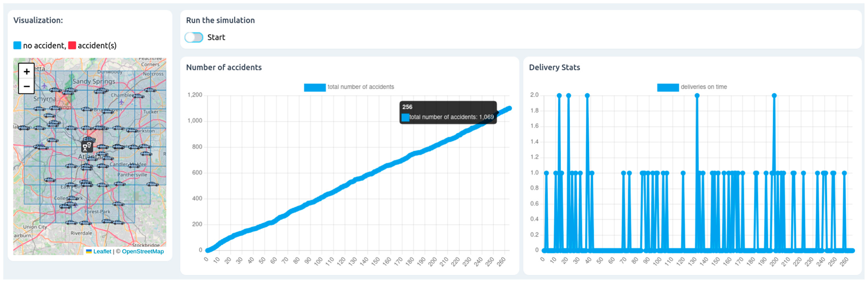Click the blue 'no accident' legend swatch
The image size is (868, 283).
pos(17,45)
